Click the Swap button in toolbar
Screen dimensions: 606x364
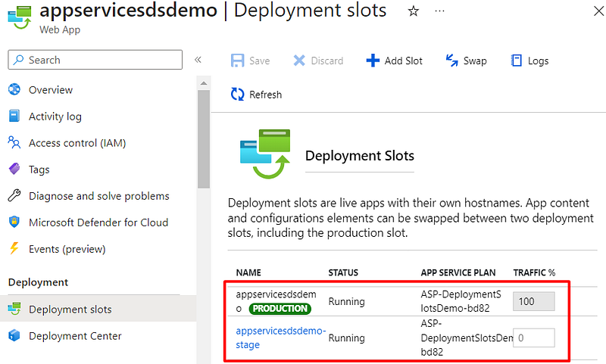466,61
